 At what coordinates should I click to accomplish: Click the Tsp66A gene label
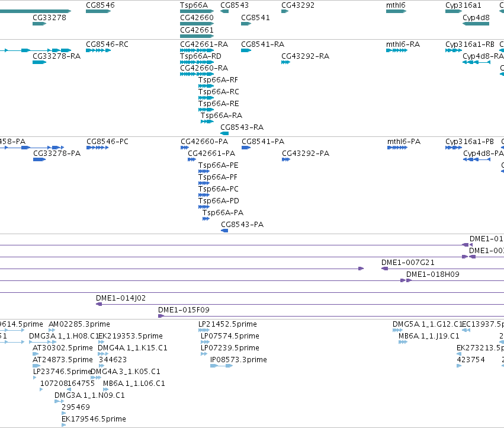(194, 5)
